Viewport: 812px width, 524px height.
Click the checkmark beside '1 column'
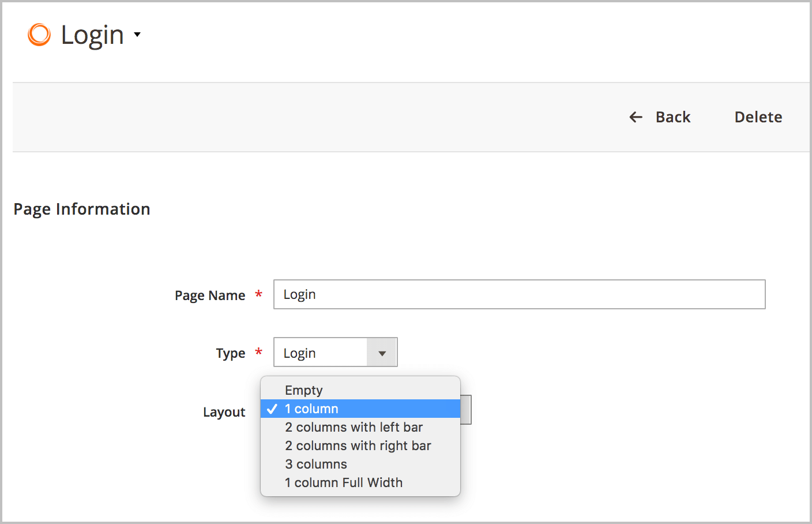[272, 409]
